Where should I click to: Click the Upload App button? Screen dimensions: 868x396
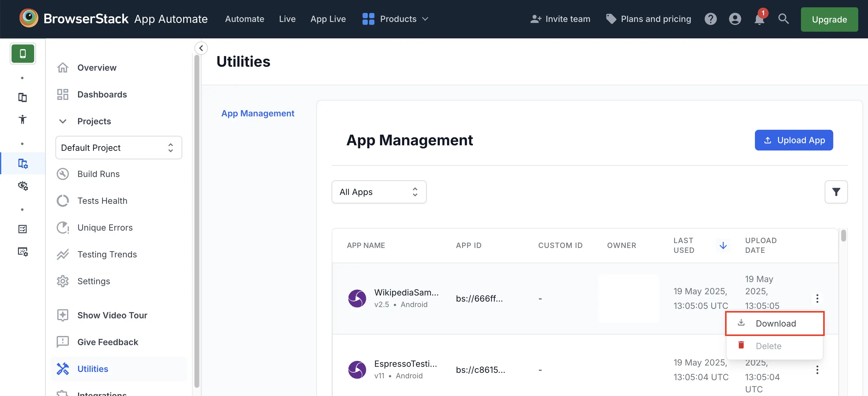794,140
